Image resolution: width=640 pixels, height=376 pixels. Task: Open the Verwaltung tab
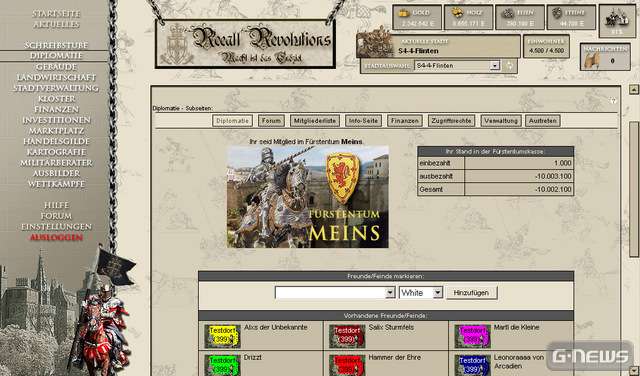coord(501,121)
